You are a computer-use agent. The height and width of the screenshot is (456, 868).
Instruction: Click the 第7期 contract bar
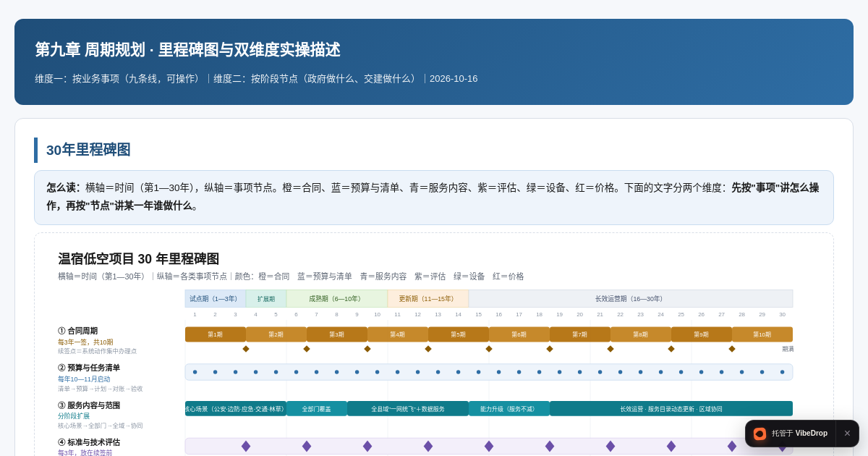pos(580,334)
